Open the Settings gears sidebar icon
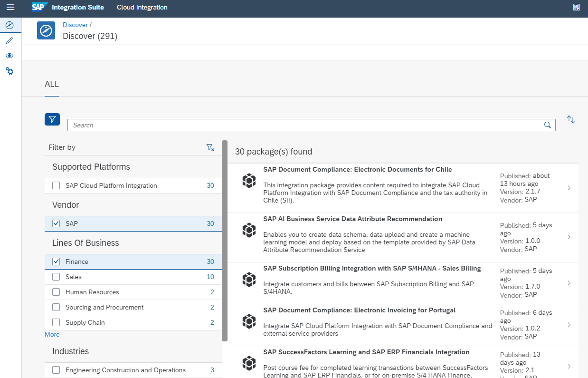The width and height of the screenshot is (588, 378). [9, 71]
